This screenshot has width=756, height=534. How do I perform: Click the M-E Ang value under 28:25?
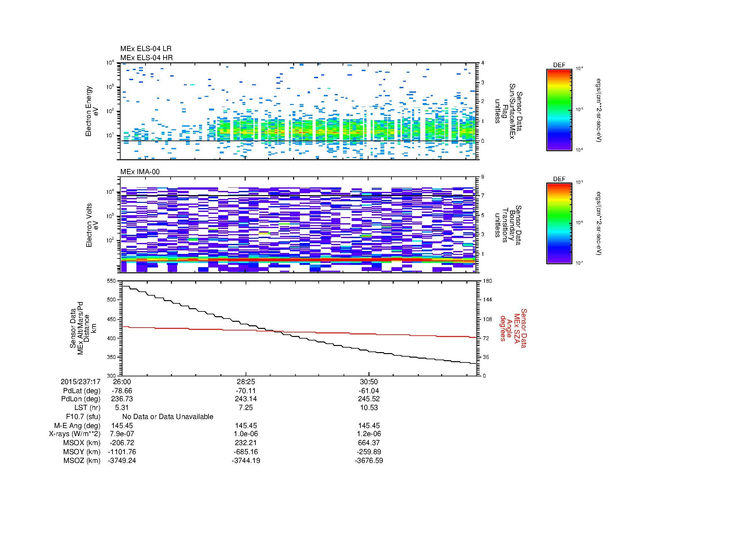coord(246,426)
